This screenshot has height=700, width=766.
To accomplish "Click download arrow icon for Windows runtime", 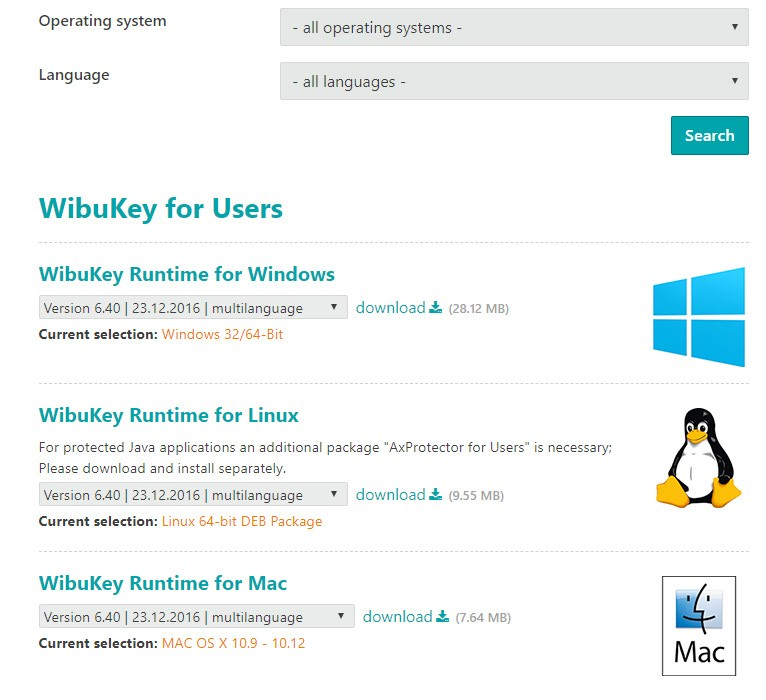I will pyautogui.click(x=435, y=308).
